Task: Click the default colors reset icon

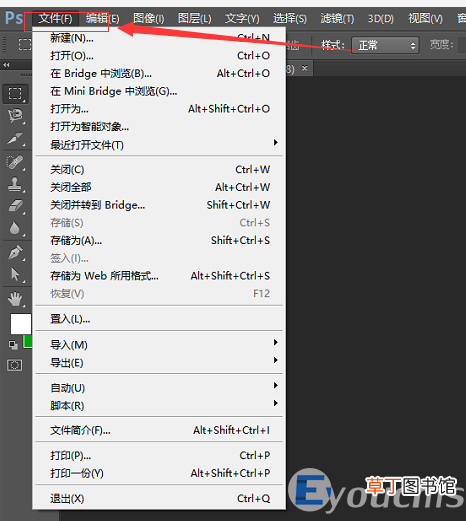Action: 13,345
